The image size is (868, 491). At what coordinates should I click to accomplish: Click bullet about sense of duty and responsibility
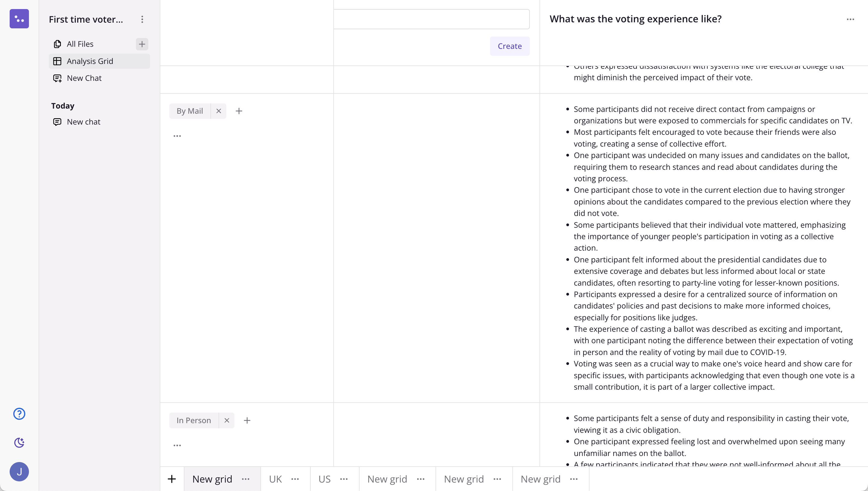pyautogui.click(x=711, y=424)
